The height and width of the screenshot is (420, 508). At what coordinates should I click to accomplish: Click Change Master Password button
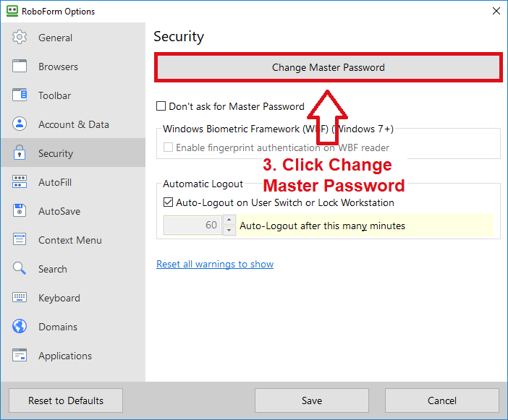pos(329,67)
